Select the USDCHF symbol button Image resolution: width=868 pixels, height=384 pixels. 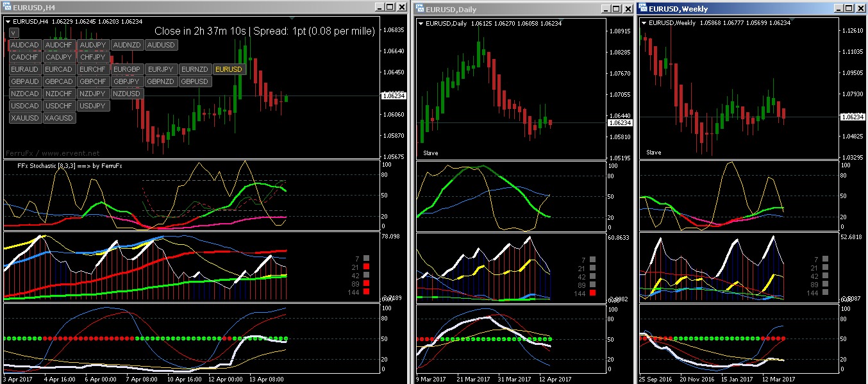tap(60, 106)
